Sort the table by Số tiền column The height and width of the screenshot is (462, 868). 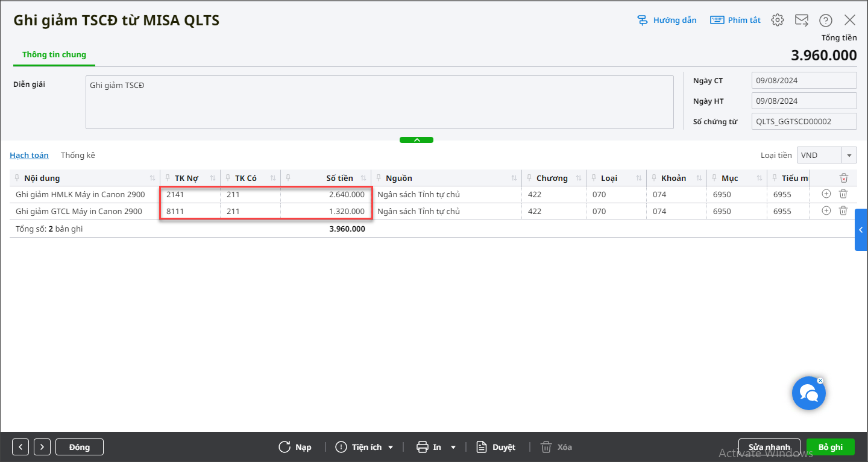[x=363, y=178]
